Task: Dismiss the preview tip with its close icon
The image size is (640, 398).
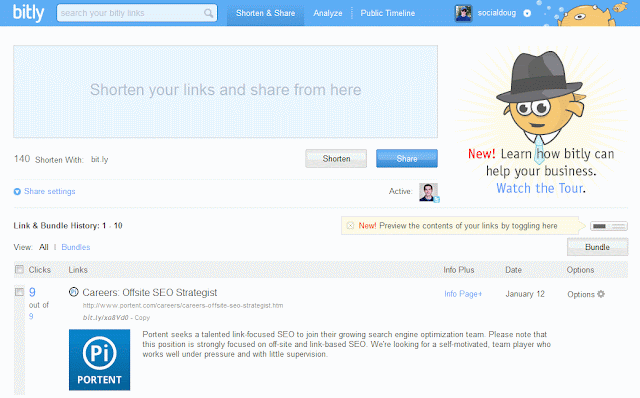Action: pos(350,226)
